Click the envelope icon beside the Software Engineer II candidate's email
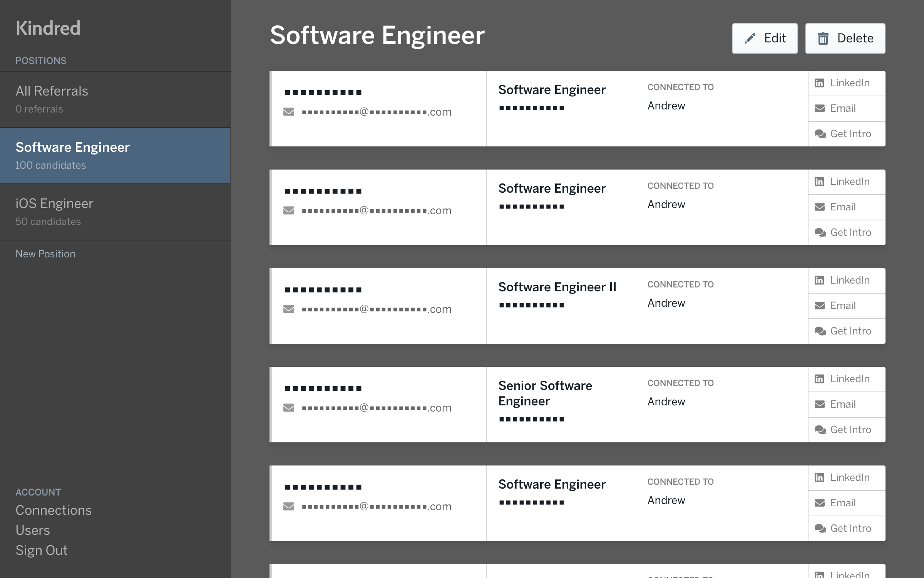 click(289, 309)
